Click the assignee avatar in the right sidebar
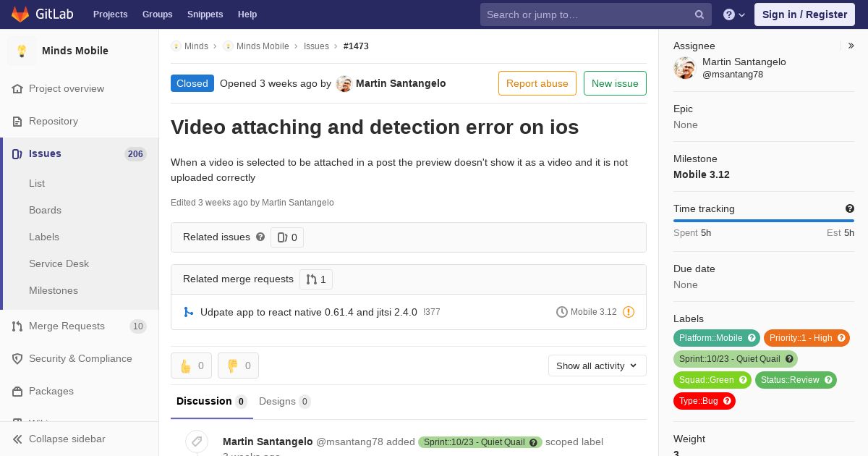 (684, 68)
